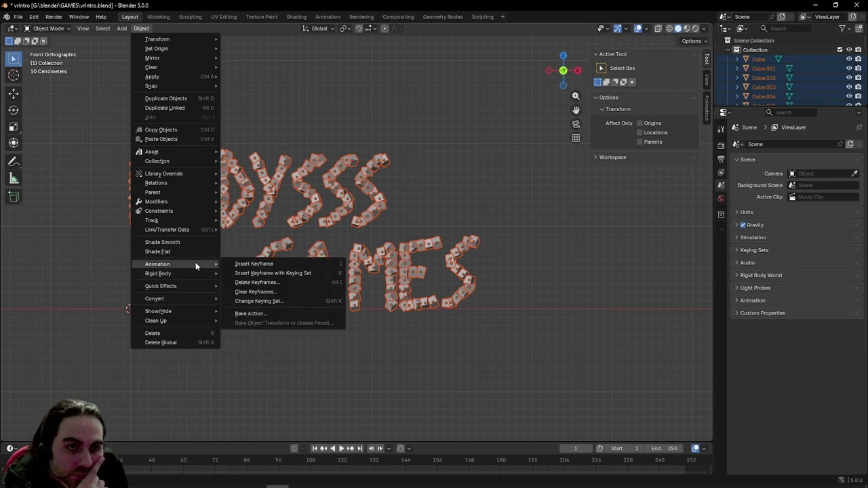Open Global transform orientation dropdown

319,28
